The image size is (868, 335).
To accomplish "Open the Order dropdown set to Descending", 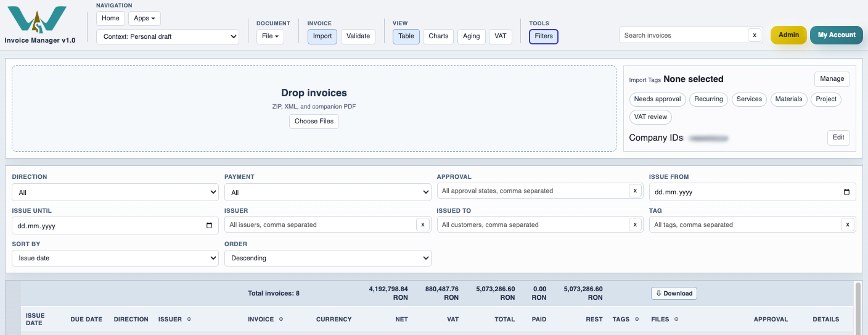I will tap(327, 258).
